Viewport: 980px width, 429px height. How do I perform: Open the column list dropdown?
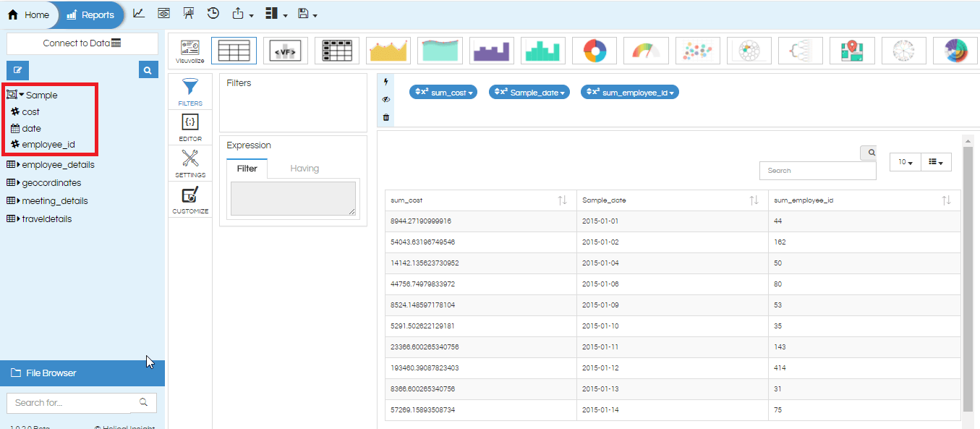[x=936, y=163]
